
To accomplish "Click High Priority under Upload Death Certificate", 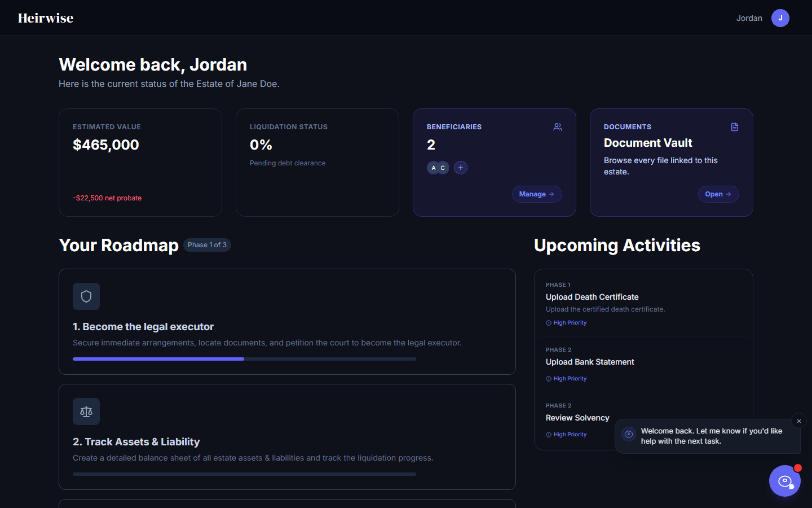I will pyautogui.click(x=566, y=323).
